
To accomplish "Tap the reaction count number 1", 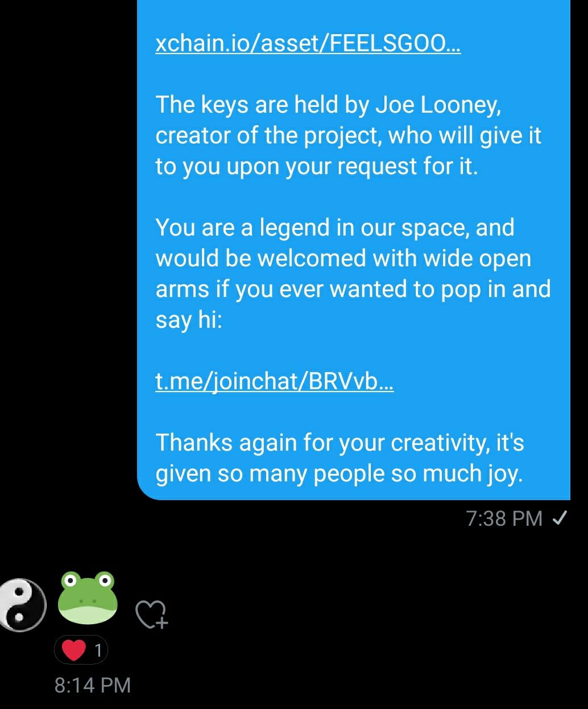I will [x=98, y=650].
